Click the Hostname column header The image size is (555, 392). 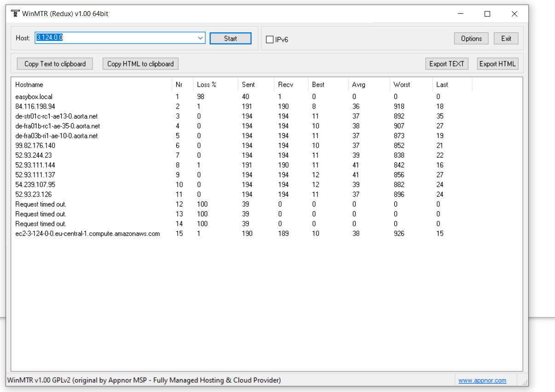92,85
